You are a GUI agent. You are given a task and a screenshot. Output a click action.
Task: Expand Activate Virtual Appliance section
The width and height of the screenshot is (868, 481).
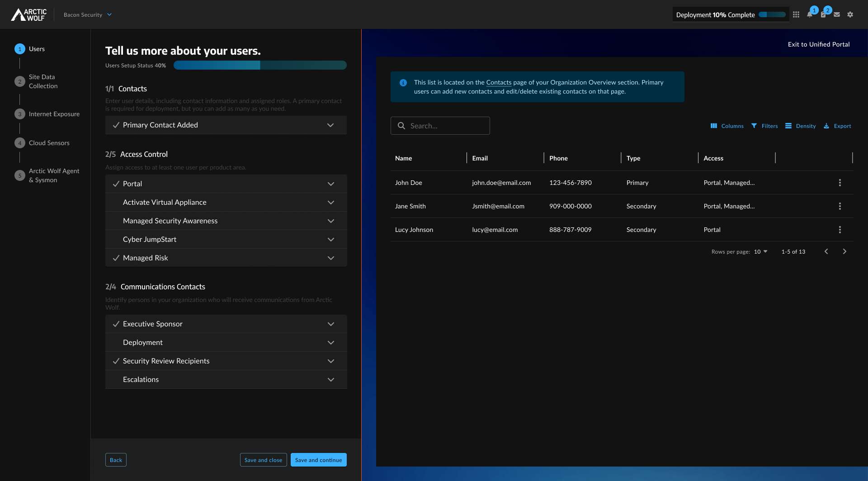(x=226, y=202)
